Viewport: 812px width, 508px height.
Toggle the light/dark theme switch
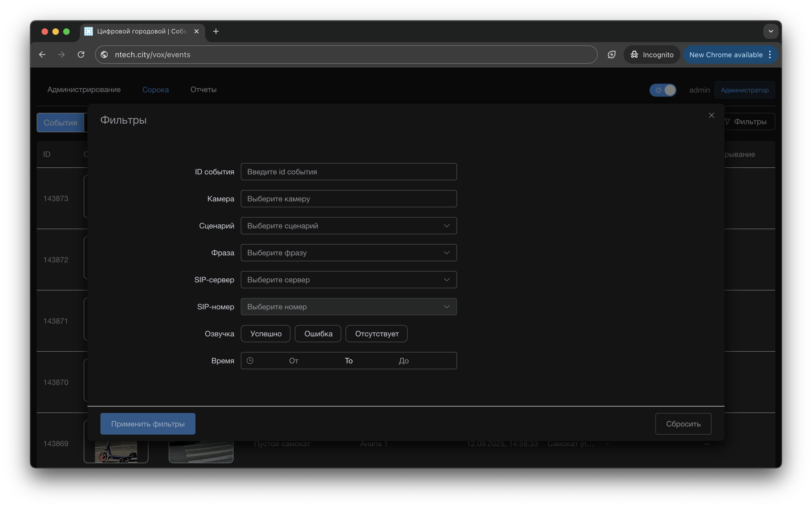click(663, 90)
